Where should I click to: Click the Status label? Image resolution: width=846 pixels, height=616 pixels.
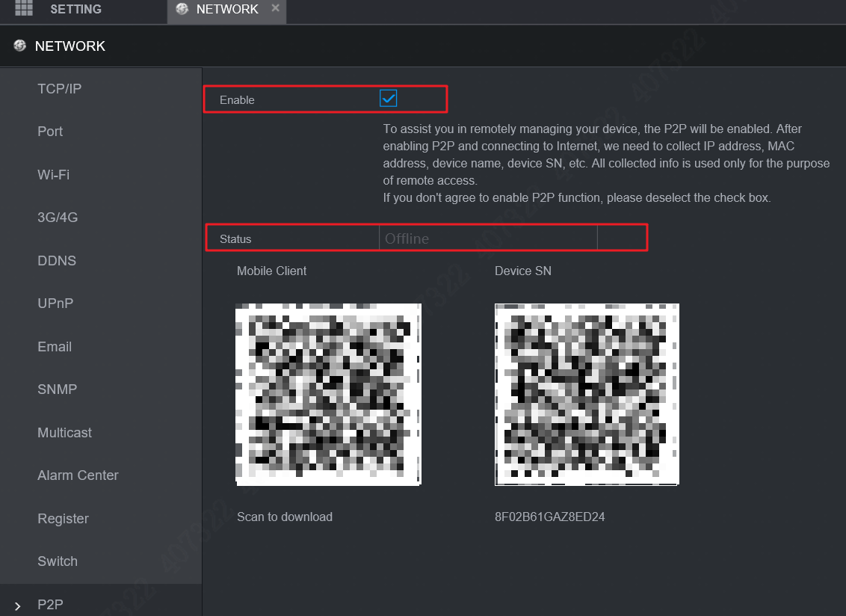[x=235, y=238]
